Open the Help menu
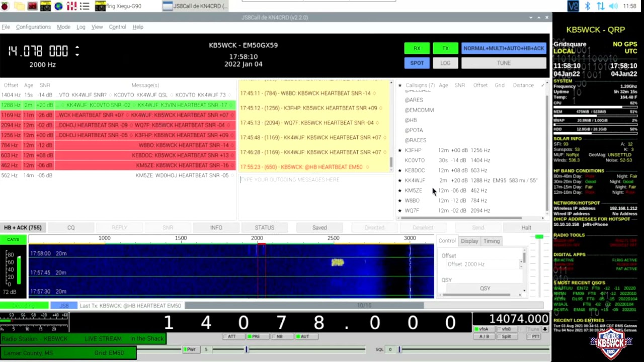Viewport: 644px width, 362px height. [138, 27]
